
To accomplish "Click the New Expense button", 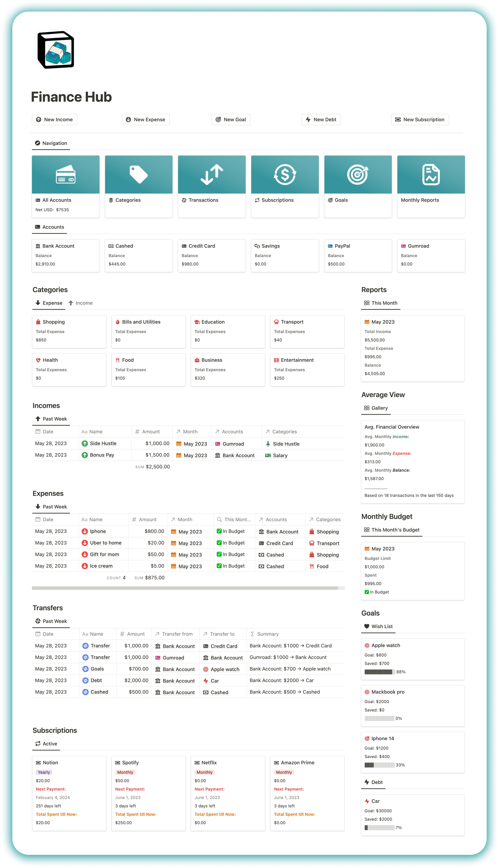I will click(146, 120).
